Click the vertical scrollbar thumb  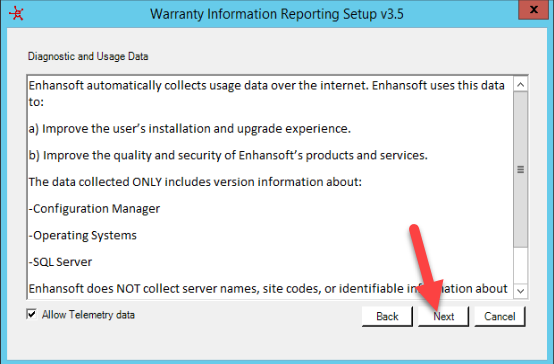tap(520, 170)
